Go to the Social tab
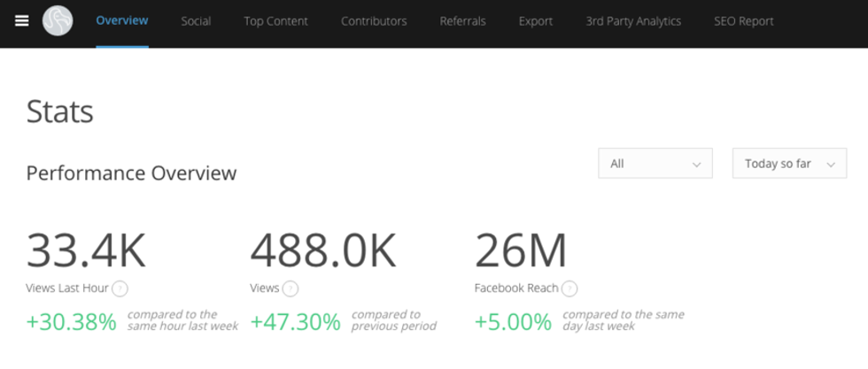The width and height of the screenshot is (868, 369). [196, 21]
